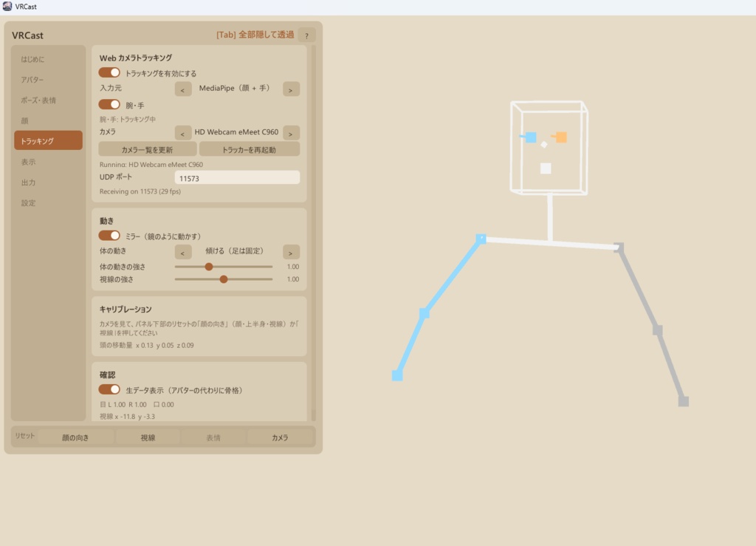Toggle トラッキングを有効にする switch
The image size is (756, 546).
109,73
